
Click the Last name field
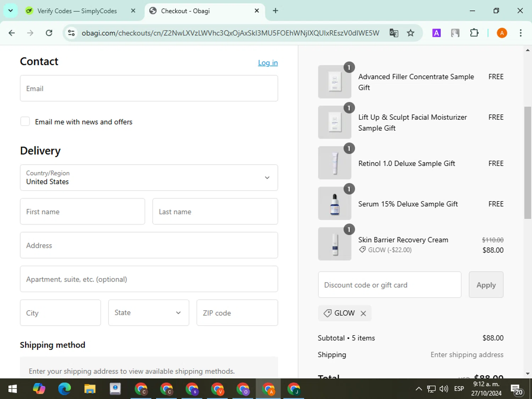click(215, 211)
